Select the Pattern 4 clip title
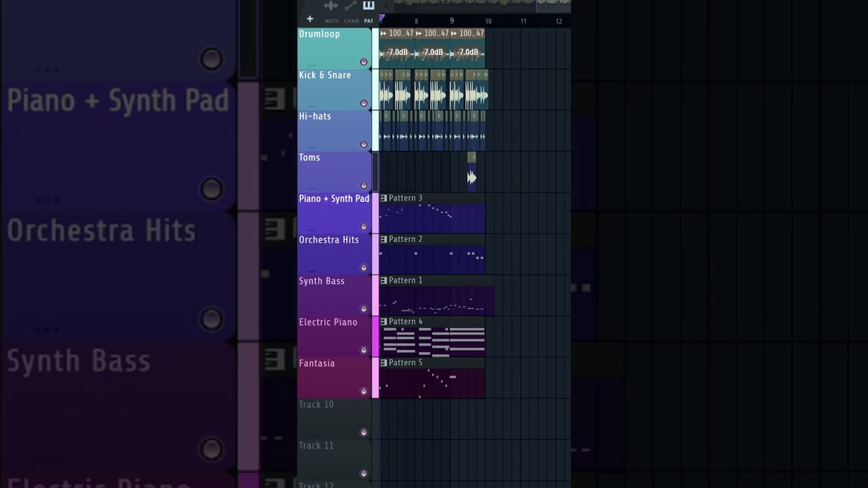Screen dimensions: 868x488 coord(406,321)
